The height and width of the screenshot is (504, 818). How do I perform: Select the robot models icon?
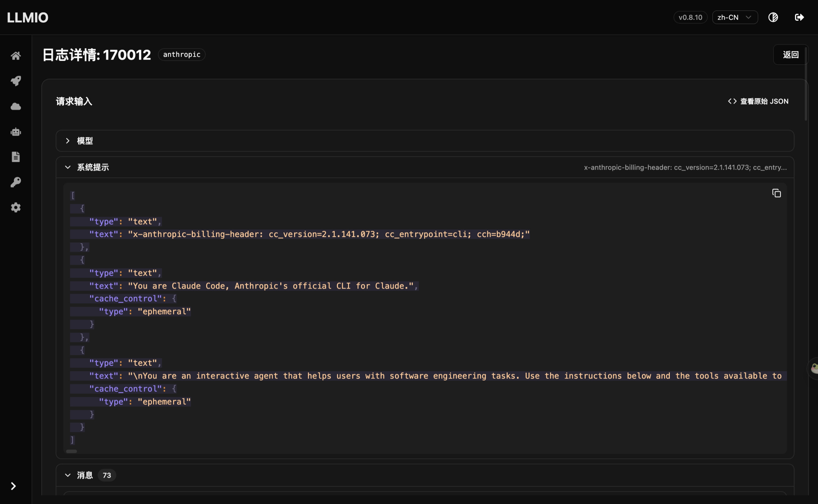tap(16, 132)
